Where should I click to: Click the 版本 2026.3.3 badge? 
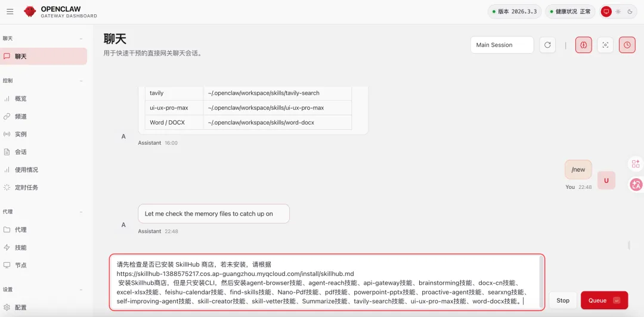pos(515,11)
